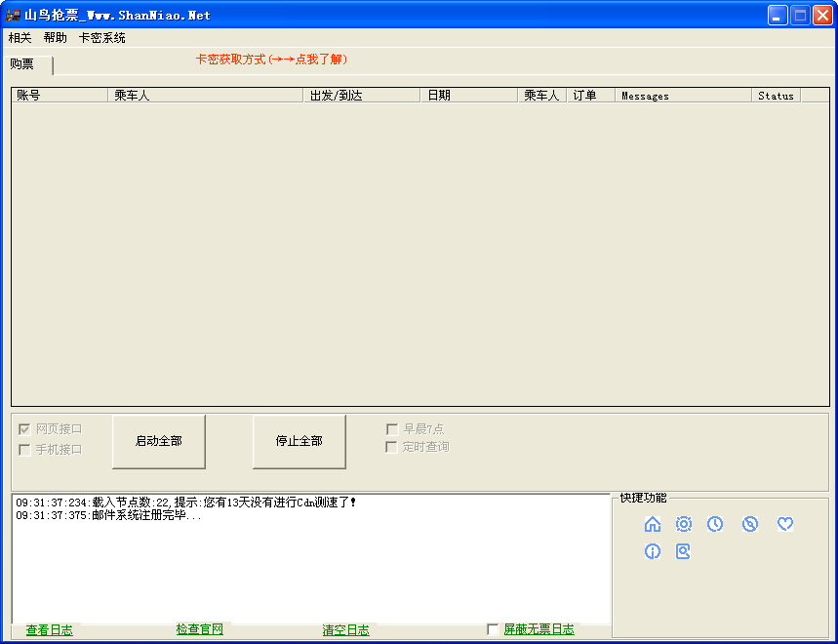Toggle the 定时查询 checkbox
838x644 pixels.
click(x=392, y=447)
